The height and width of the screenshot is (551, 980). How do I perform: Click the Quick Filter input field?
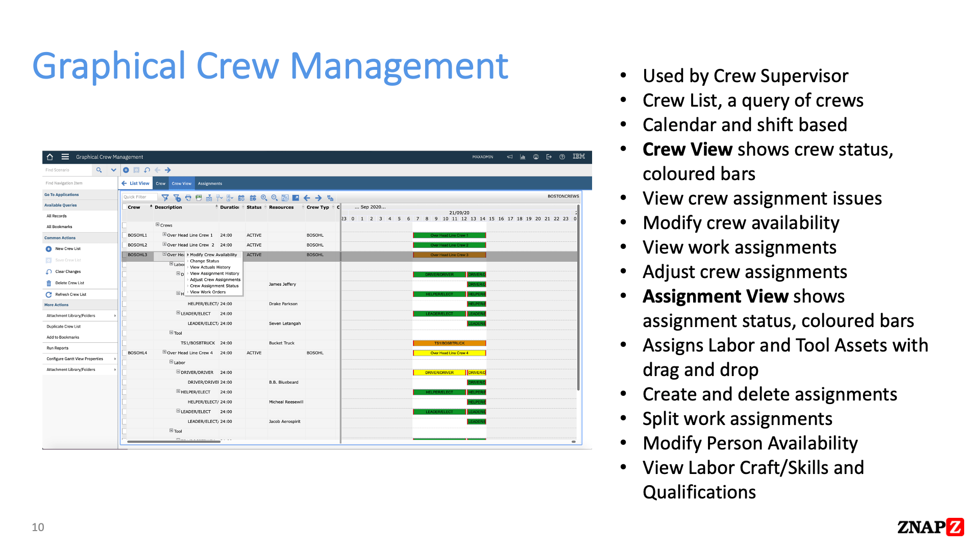click(139, 197)
